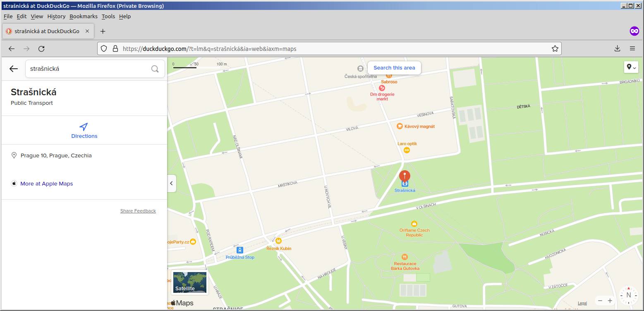Screen dimensions: 644x311
Task: Click the private browsing mask icon
Action: pos(634,31)
